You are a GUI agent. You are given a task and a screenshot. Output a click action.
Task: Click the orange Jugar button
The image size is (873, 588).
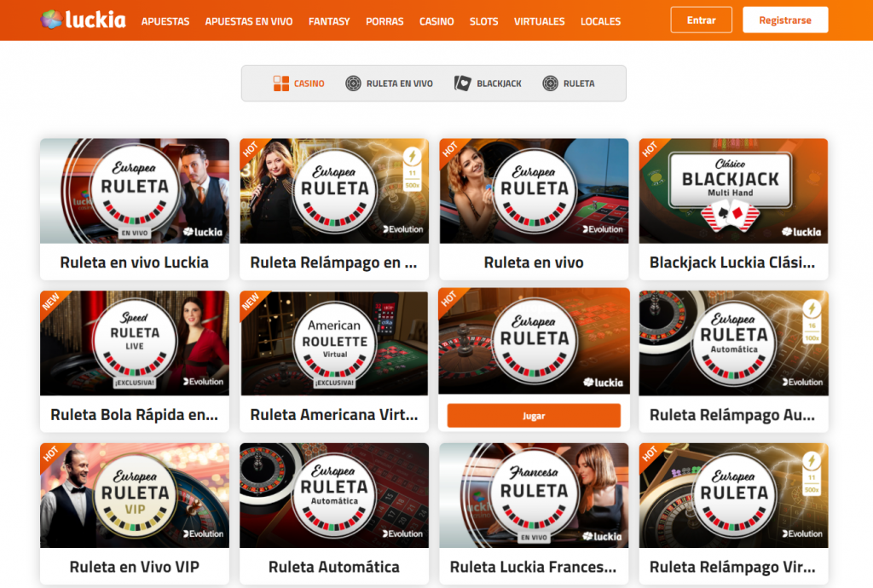pos(534,416)
